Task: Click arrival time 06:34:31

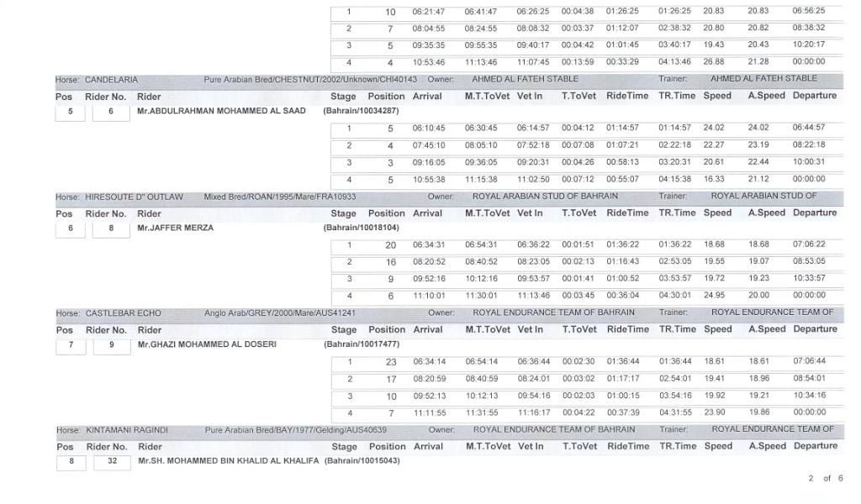Action: 430,245
